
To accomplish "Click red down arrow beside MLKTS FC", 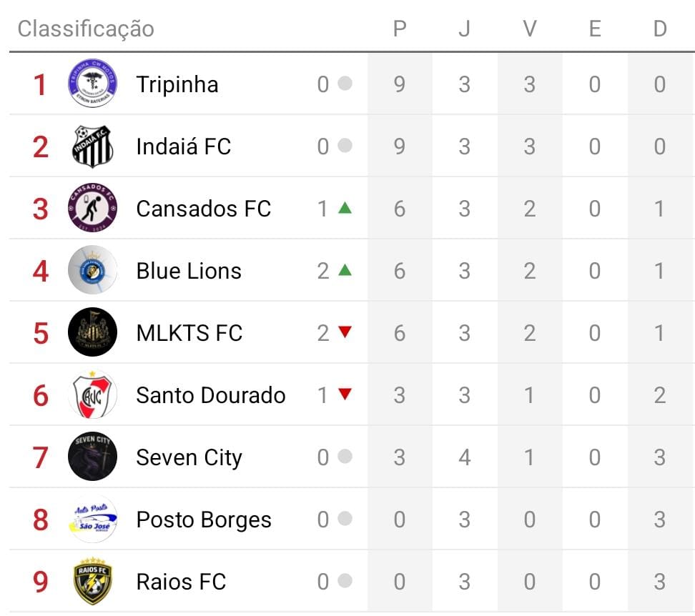I will [345, 332].
